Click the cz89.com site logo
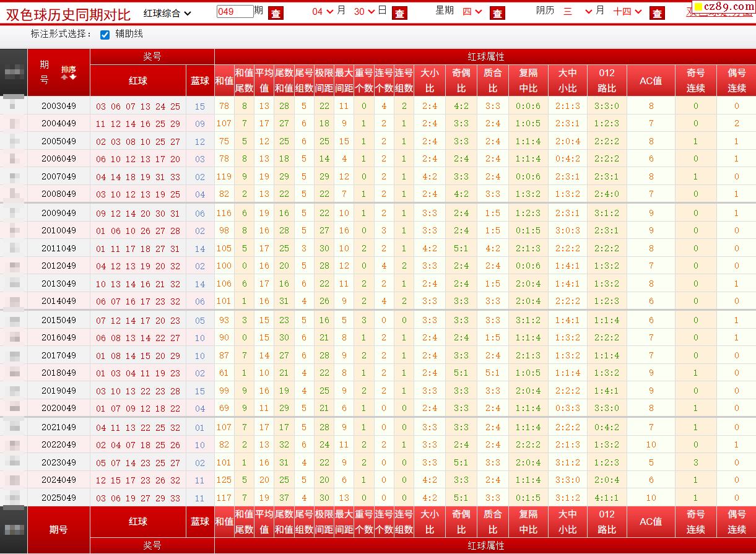Screen dimensions: 756x554 click(723, 7)
